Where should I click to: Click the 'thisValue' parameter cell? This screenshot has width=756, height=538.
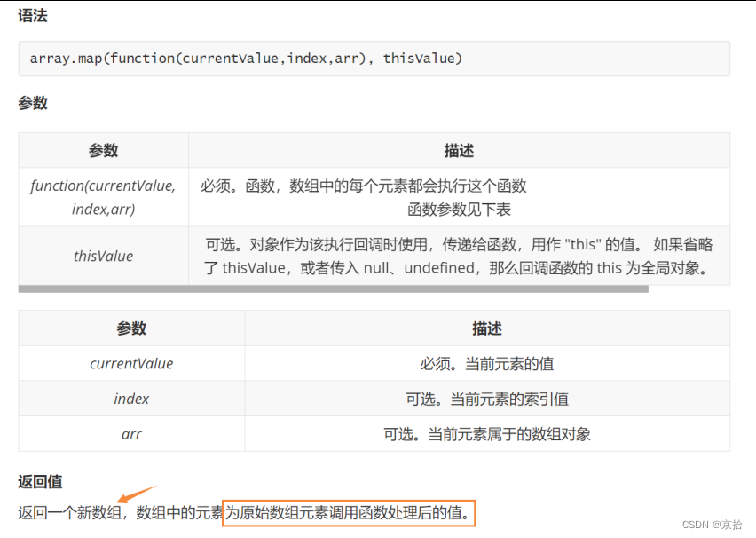click(x=103, y=256)
